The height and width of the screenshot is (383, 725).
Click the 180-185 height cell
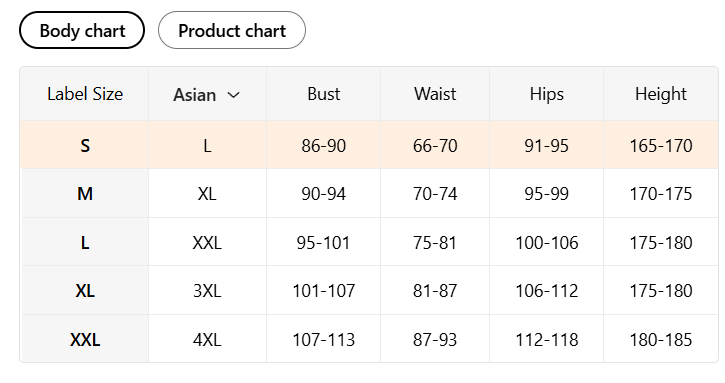pos(661,340)
